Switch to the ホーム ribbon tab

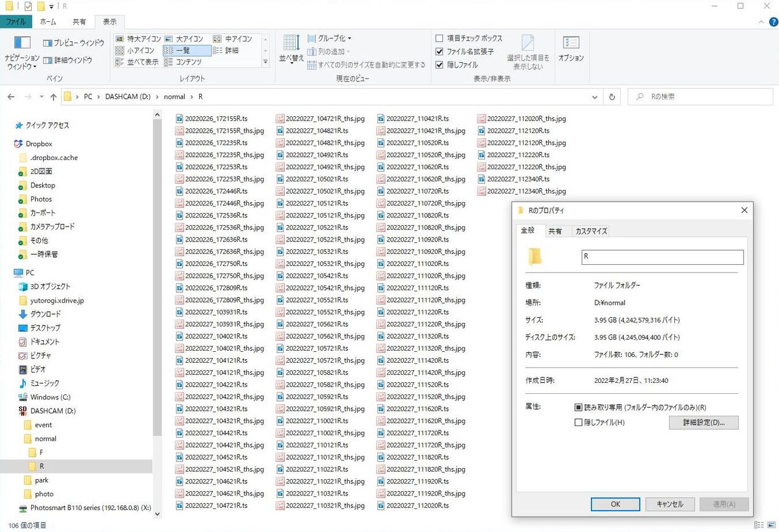pos(48,22)
